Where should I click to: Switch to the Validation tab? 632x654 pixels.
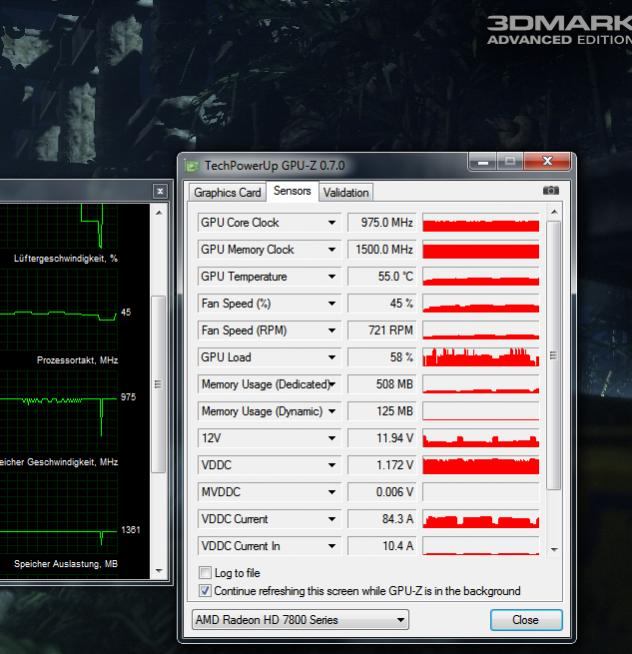click(x=346, y=193)
